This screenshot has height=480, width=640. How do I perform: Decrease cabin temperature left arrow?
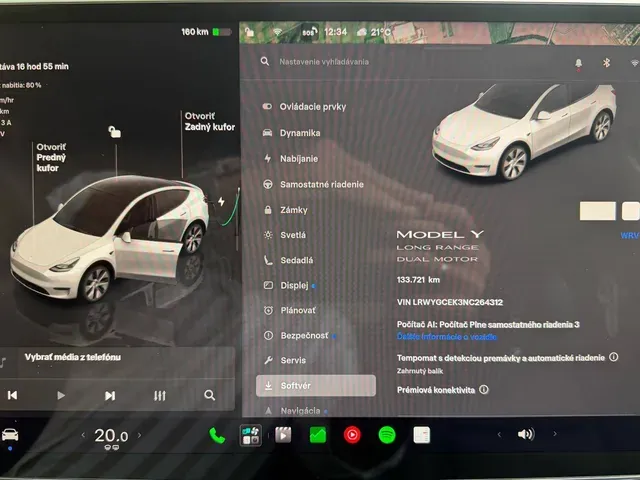[x=83, y=436]
